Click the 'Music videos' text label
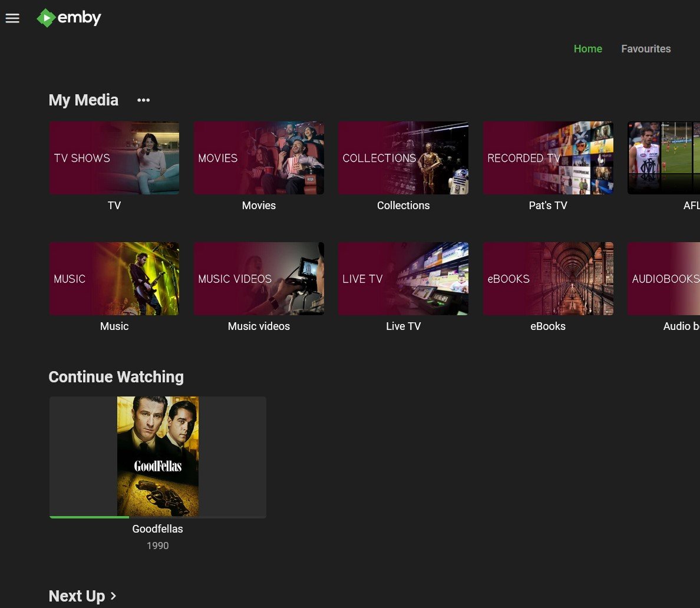Viewport: 700px width, 608px height. coord(259,326)
